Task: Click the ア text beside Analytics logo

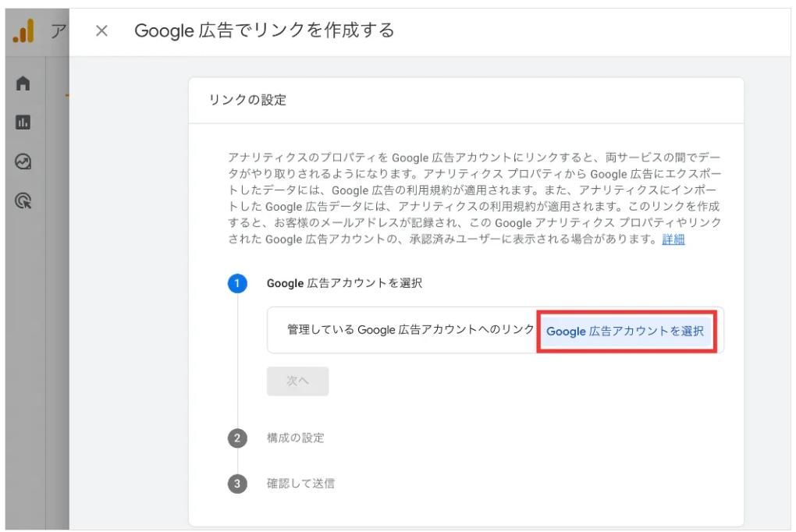Action: pyautogui.click(x=58, y=31)
